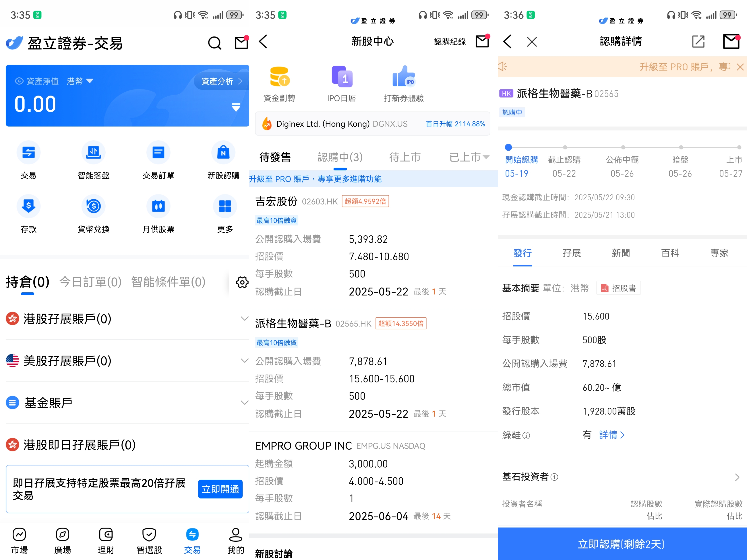Open holdings settings gear icon
The height and width of the screenshot is (560, 747).
[x=242, y=282]
